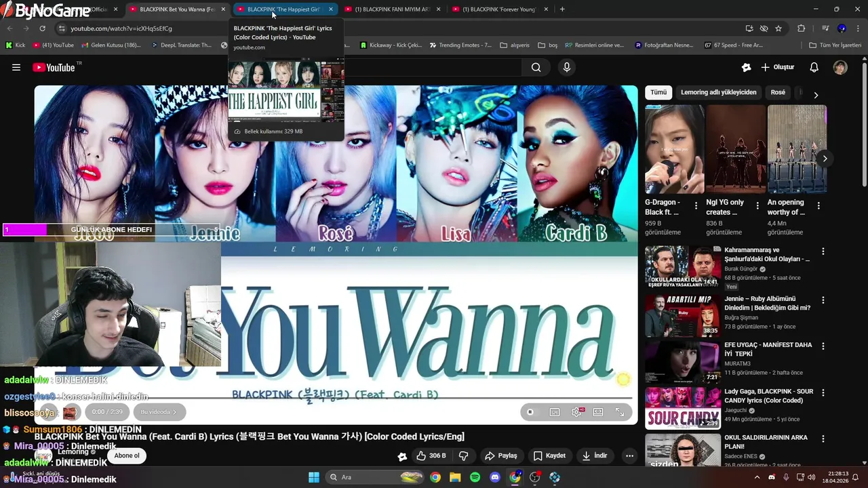Image resolution: width=868 pixels, height=488 pixels.
Task: Open the SOUR CANDY lyrics video thumbnail
Action: click(683, 408)
